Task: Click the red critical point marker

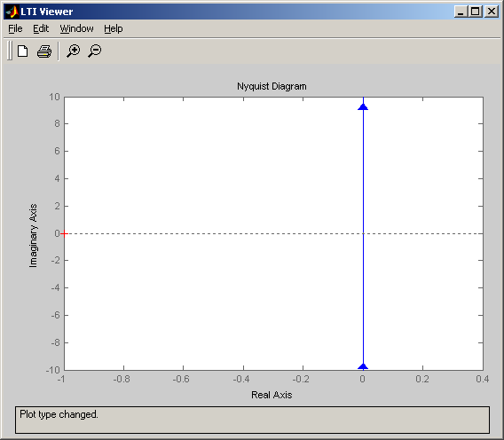Action: pyautogui.click(x=64, y=233)
